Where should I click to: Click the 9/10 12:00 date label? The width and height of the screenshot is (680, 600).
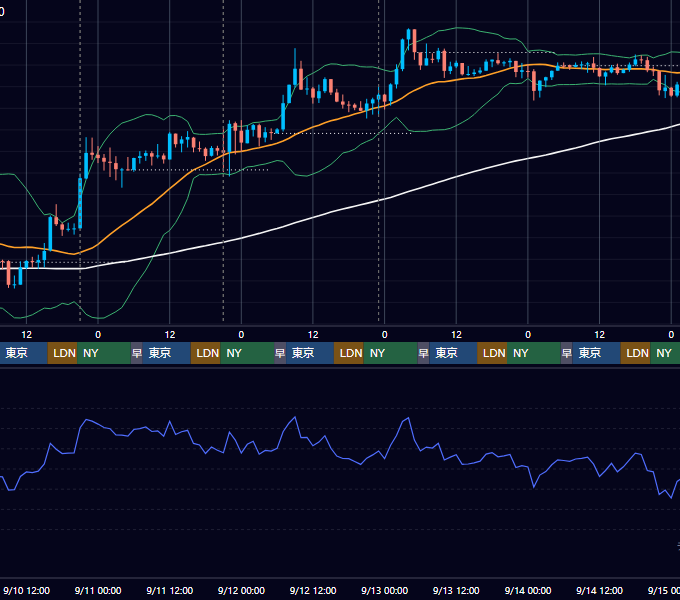tap(26, 590)
